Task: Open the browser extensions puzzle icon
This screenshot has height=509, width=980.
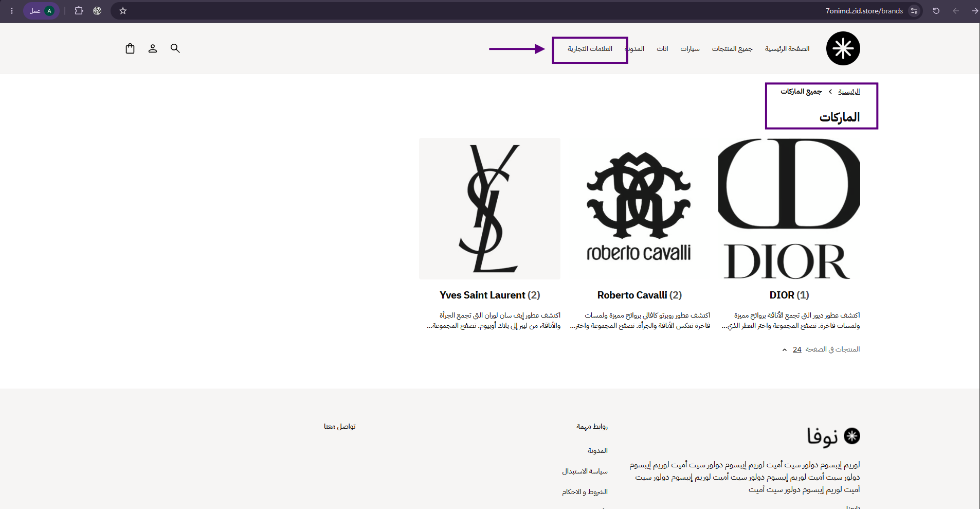Action: (79, 11)
